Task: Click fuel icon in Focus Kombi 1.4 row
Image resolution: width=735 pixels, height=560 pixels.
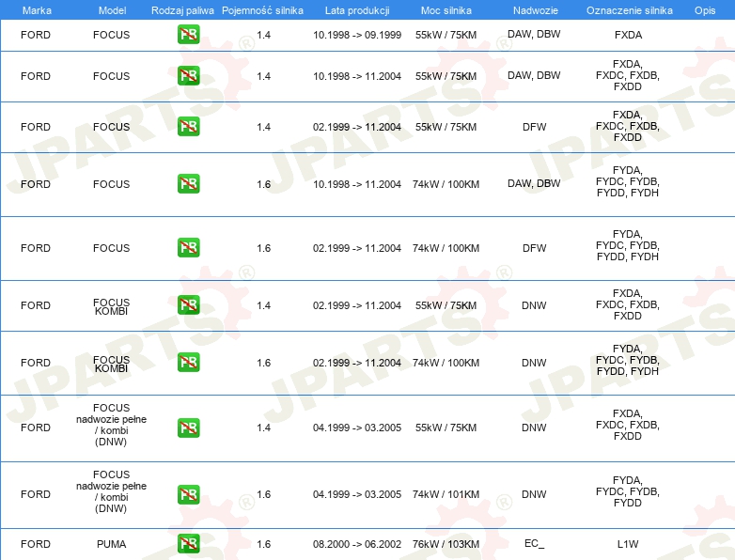Action: (x=188, y=304)
